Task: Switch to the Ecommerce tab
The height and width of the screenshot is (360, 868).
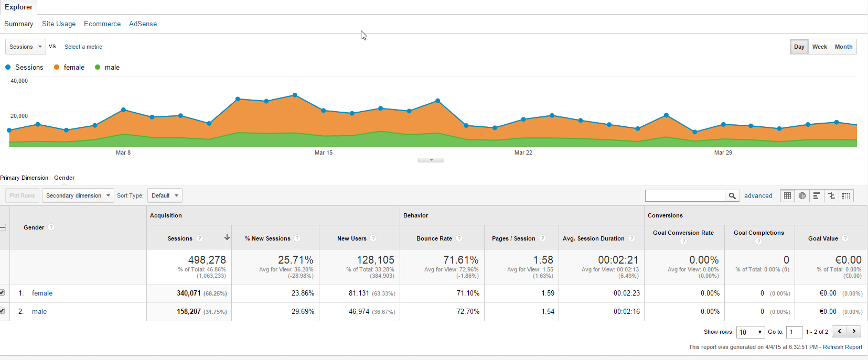Action: (x=102, y=24)
